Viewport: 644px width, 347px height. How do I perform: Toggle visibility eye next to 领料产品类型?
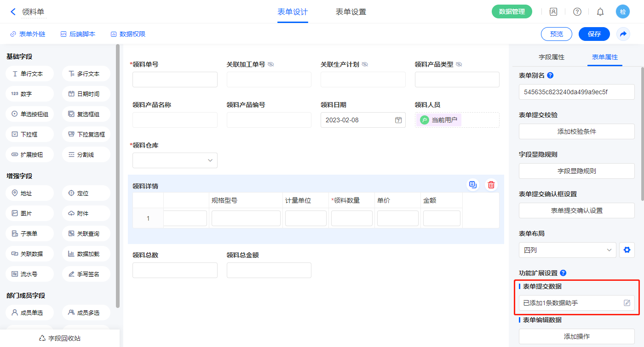pyautogui.click(x=459, y=64)
